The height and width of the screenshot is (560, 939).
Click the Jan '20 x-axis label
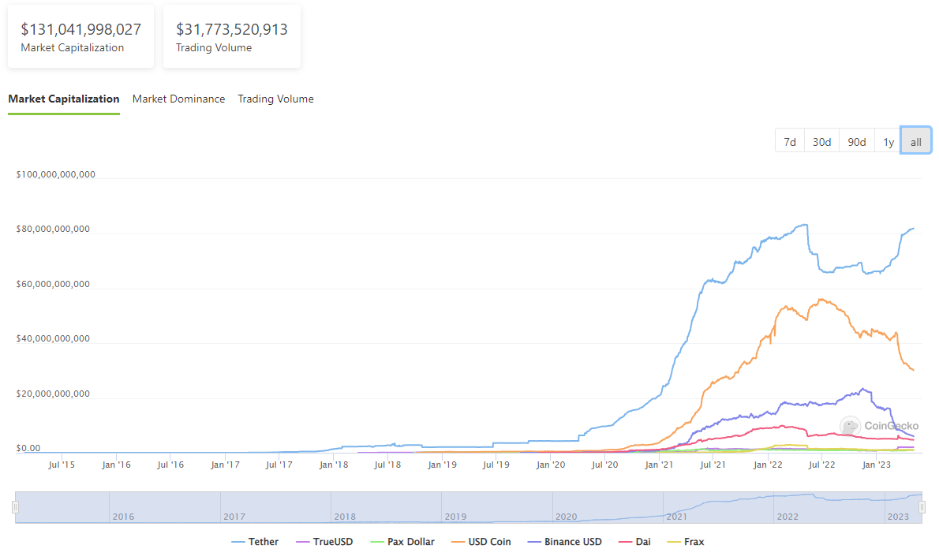click(x=550, y=465)
